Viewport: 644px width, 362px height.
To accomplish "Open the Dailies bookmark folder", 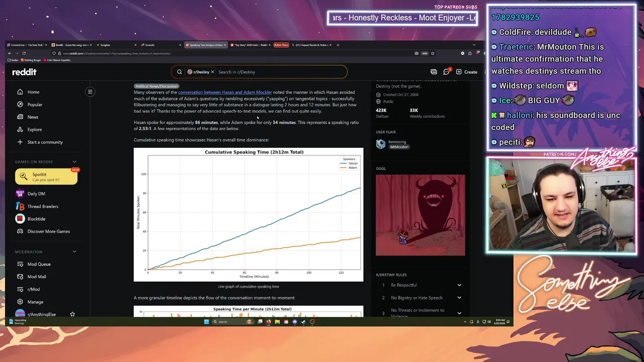I will [x=14, y=60].
